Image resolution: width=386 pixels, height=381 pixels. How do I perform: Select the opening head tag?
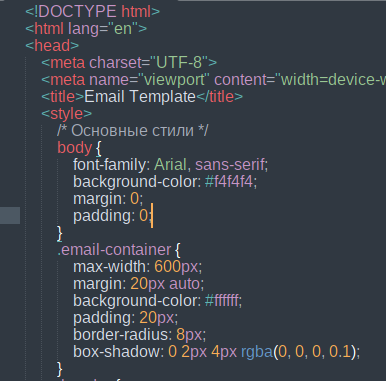pyautogui.click(x=52, y=45)
